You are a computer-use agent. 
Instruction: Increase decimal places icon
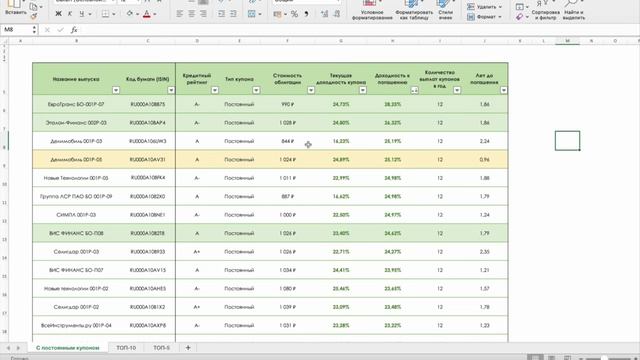tap(324, 14)
